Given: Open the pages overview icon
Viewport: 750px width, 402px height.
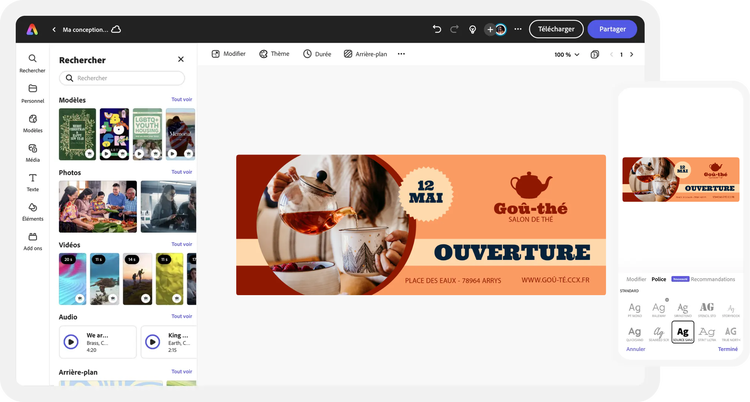Looking at the screenshot, I should pos(595,55).
